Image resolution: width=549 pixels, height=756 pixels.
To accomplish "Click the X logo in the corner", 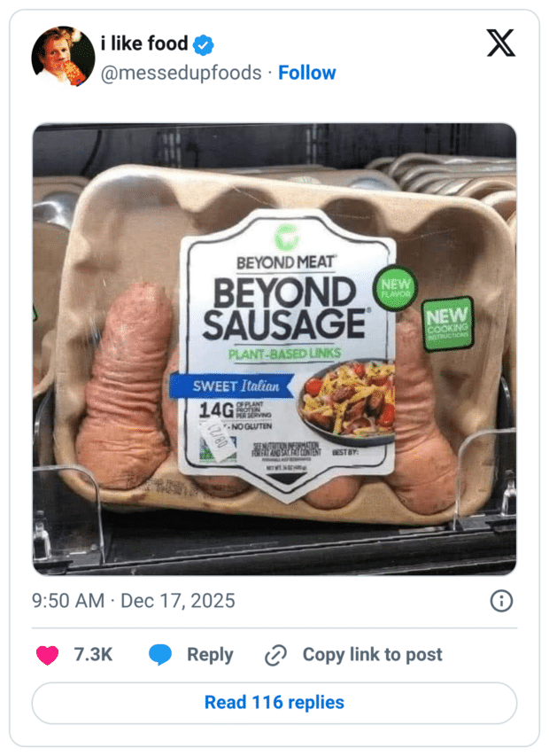I will pos(501,43).
